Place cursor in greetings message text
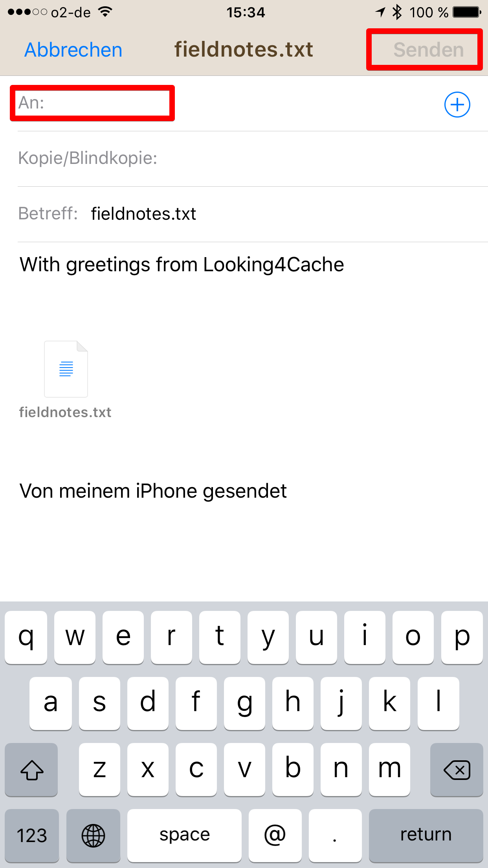The image size is (488, 868). pos(182,264)
